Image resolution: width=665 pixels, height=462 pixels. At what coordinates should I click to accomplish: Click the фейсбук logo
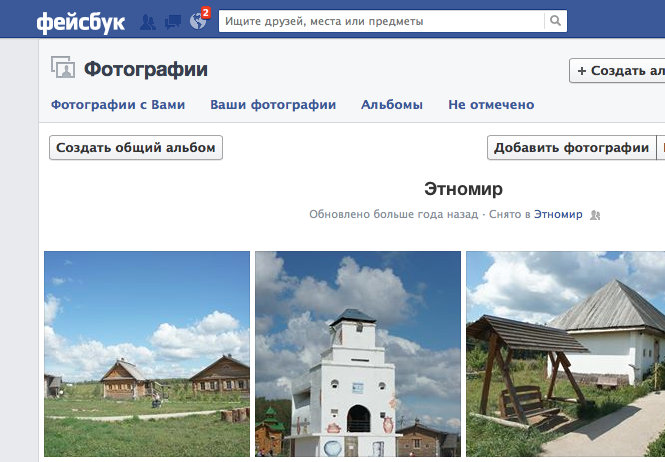[x=81, y=22]
